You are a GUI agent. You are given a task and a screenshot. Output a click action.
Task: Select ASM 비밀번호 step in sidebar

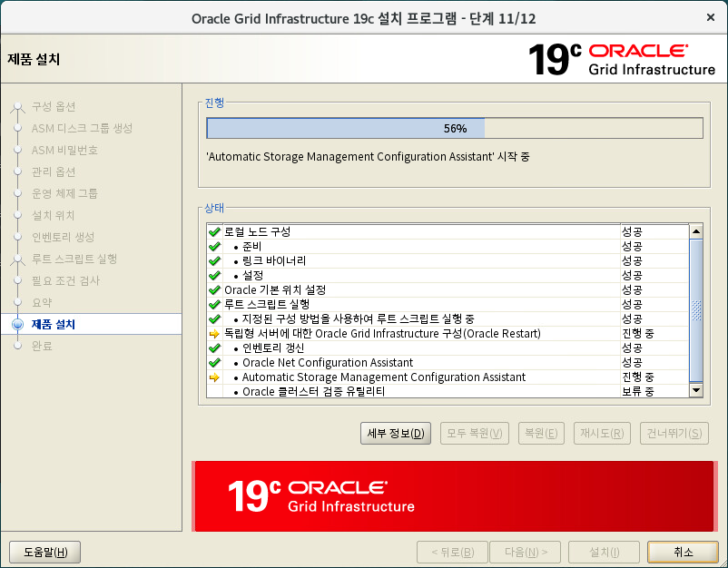tap(64, 150)
